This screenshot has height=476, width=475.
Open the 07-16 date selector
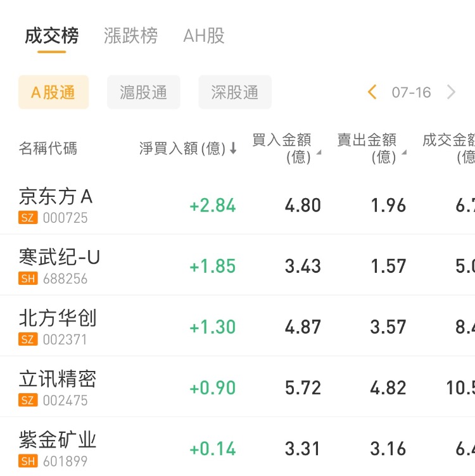(x=411, y=92)
